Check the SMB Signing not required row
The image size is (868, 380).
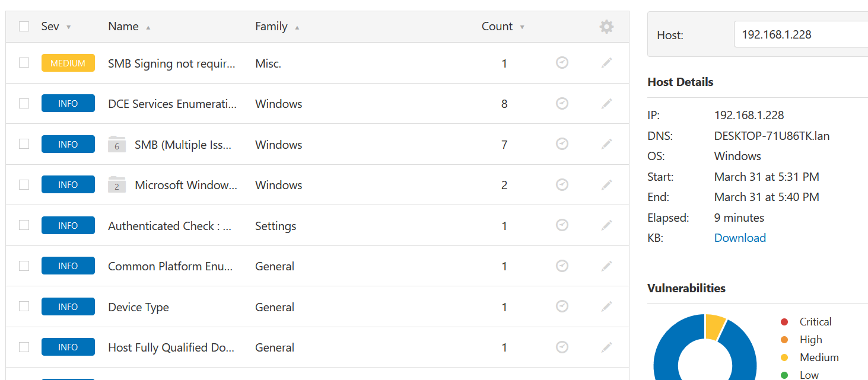point(24,63)
